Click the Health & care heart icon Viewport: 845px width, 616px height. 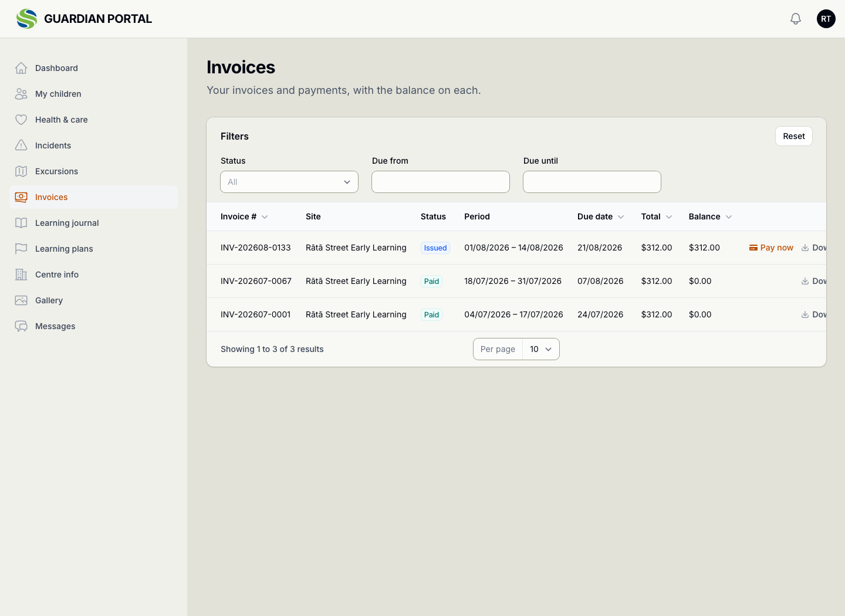tap(21, 120)
